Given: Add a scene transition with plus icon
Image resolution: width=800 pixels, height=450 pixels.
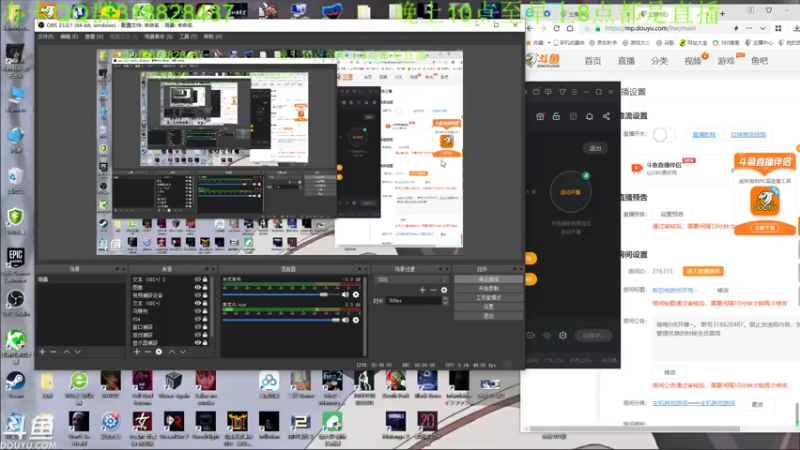Looking at the screenshot, I should point(422,290).
